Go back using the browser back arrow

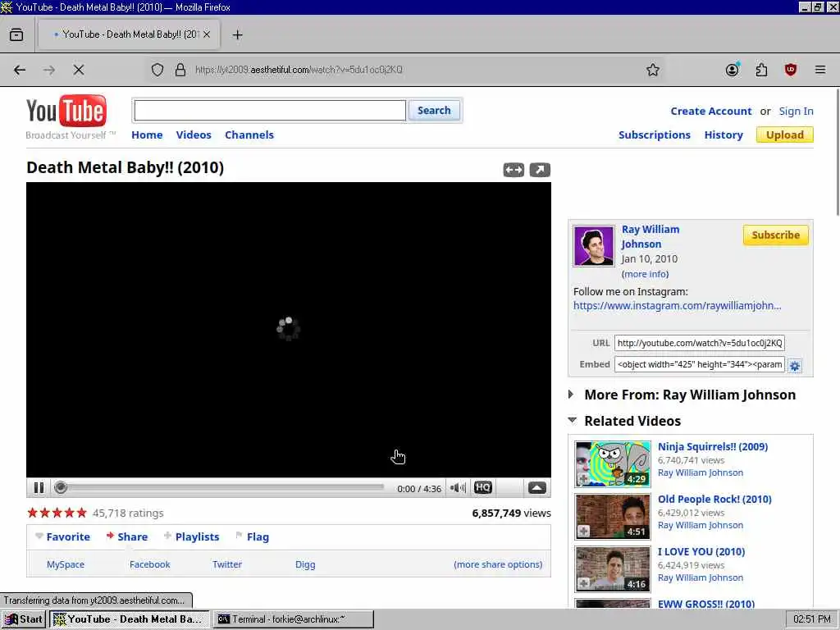tap(20, 70)
